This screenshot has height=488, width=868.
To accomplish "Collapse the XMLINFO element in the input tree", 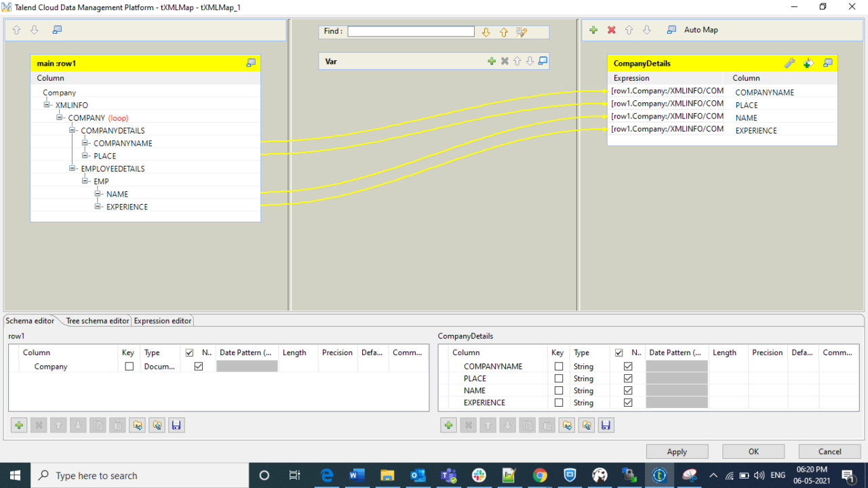I will [47, 105].
